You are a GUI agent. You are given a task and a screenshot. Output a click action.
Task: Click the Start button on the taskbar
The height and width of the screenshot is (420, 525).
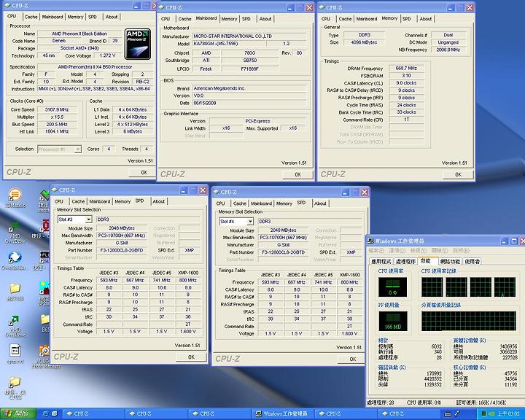(17, 413)
